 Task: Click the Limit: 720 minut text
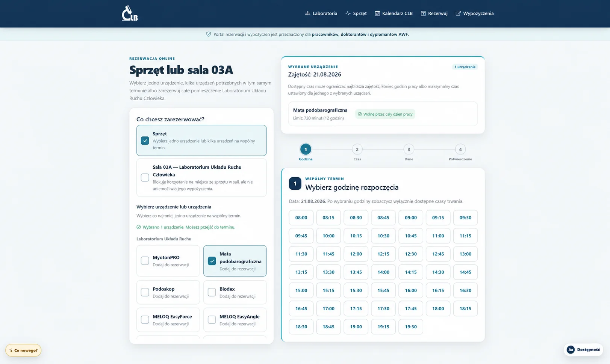(318, 118)
